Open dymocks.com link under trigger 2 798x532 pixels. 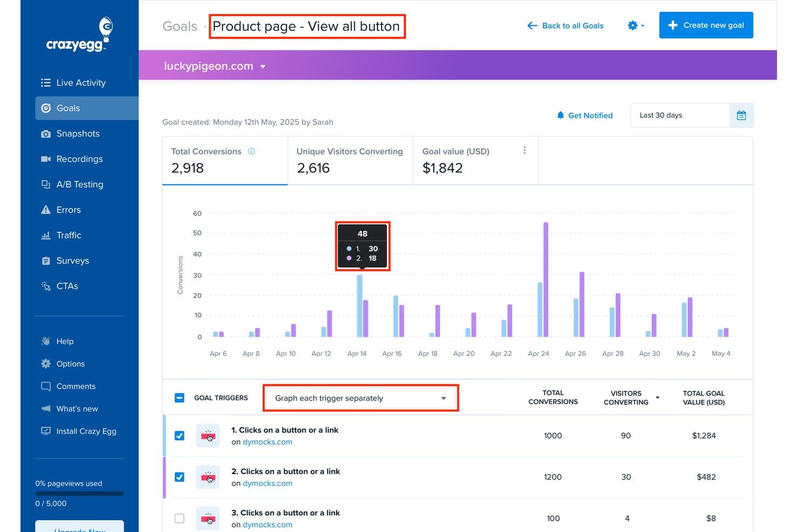pos(267,483)
